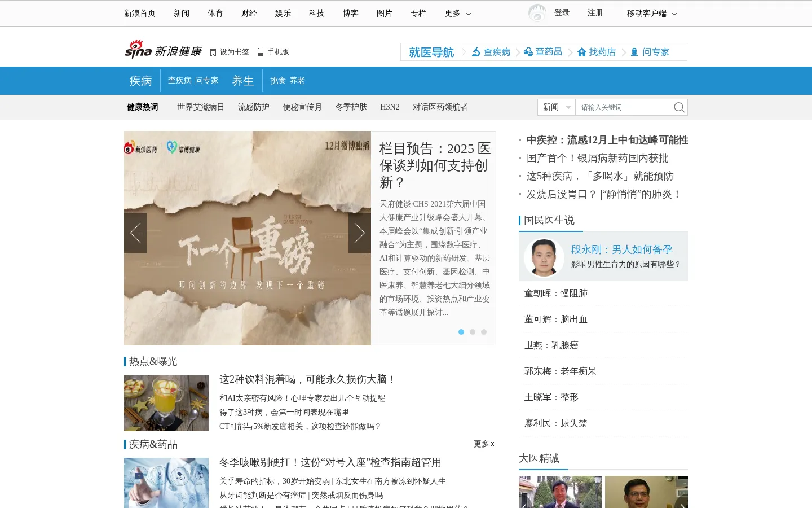Click the user avatar icon beside 登录
The width and height of the screenshot is (812, 508).
pyautogui.click(x=537, y=13)
